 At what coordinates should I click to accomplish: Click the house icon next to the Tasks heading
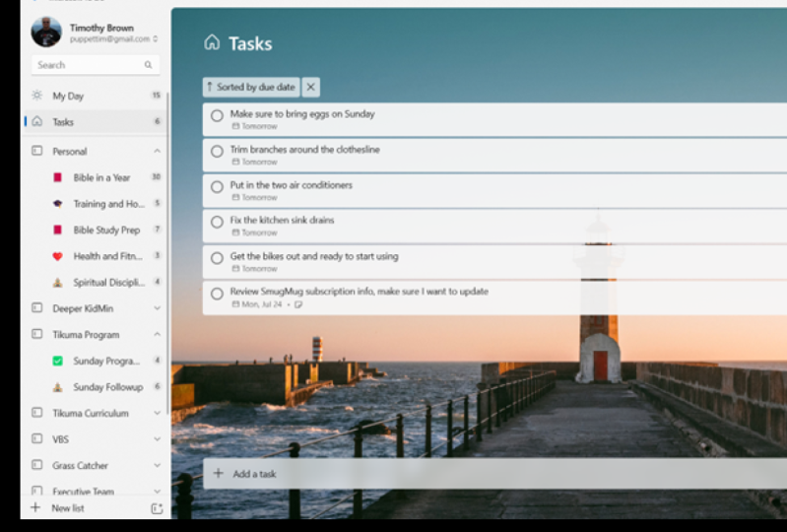click(x=212, y=42)
